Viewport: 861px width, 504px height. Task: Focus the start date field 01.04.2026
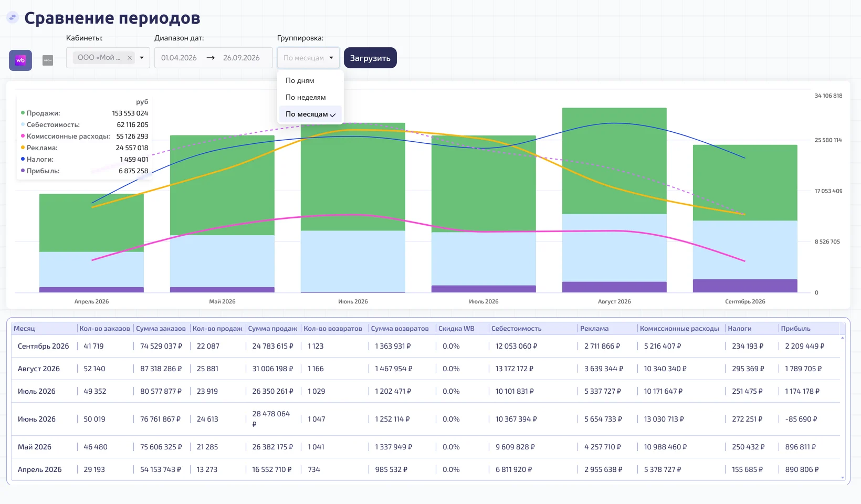[x=179, y=58]
